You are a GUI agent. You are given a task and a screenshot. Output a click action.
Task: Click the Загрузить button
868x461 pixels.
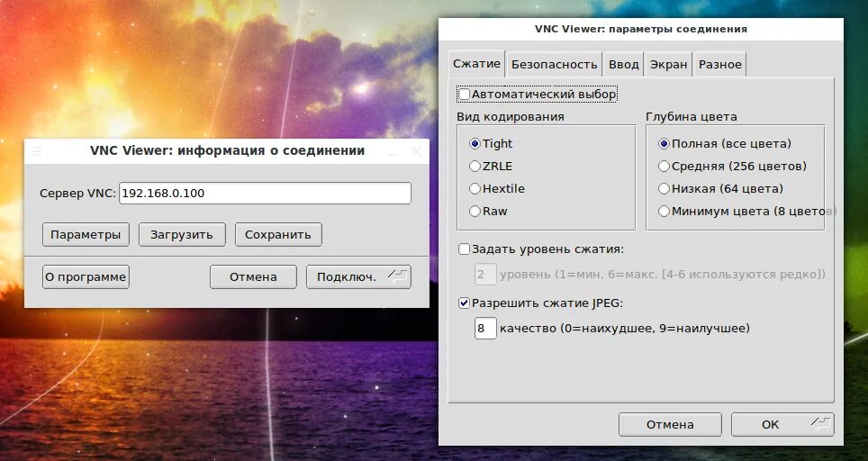point(182,235)
